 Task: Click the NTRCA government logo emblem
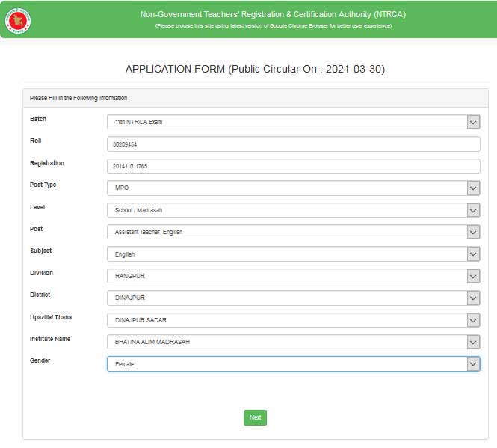tap(18, 21)
